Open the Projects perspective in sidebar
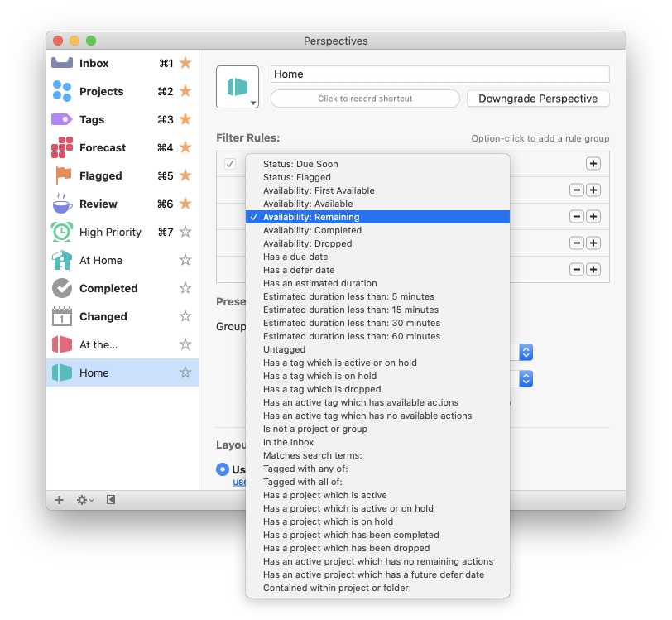Image resolution: width=672 pixels, height=620 pixels. coord(62,91)
